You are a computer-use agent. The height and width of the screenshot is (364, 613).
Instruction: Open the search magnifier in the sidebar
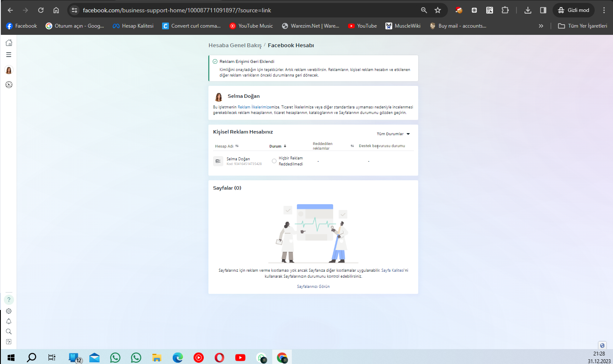[x=9, y=332]
